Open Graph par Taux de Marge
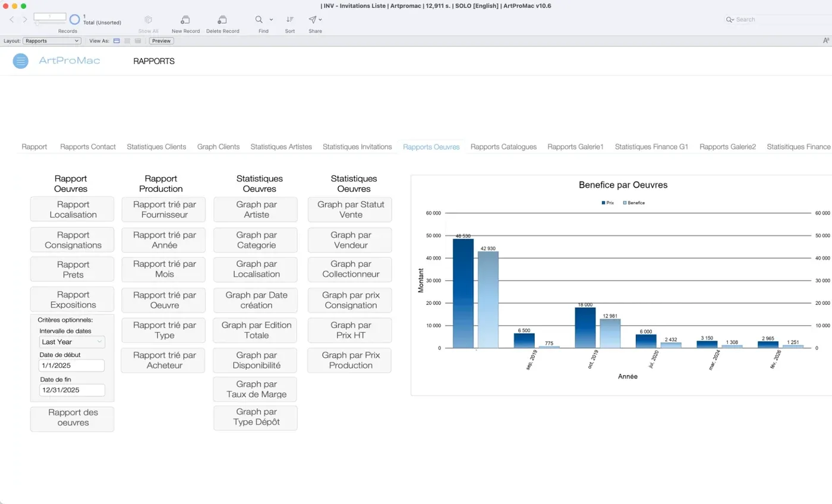The image size is (832, 504). pyautogui.click(x=256, y=389)
